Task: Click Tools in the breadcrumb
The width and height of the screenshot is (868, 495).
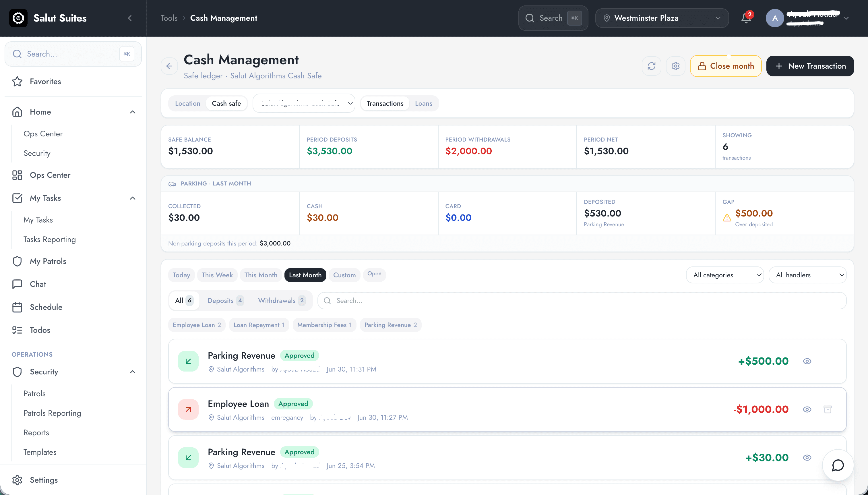Action: click(169, 18)
